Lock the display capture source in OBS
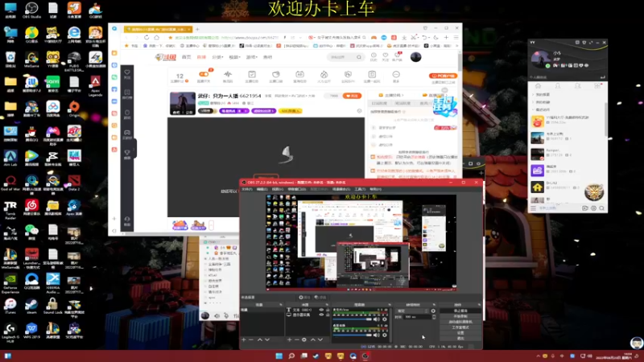Screen dimensions: 644x362 pyautogui.click(x=328, y=315)
